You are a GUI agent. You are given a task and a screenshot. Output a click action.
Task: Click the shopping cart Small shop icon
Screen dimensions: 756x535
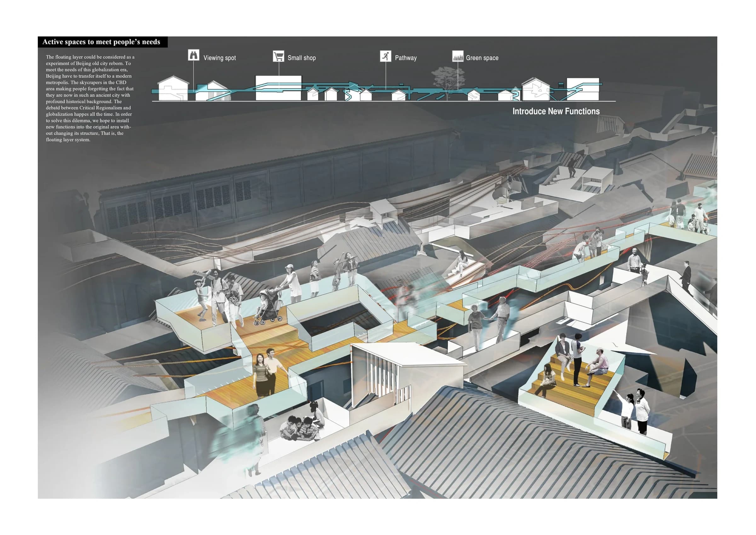(278, 56)
